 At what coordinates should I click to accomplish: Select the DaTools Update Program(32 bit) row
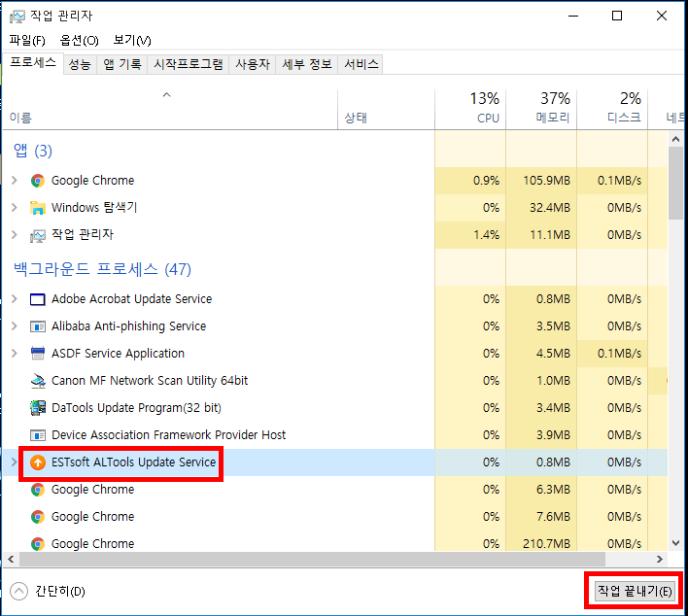(335, 408)
